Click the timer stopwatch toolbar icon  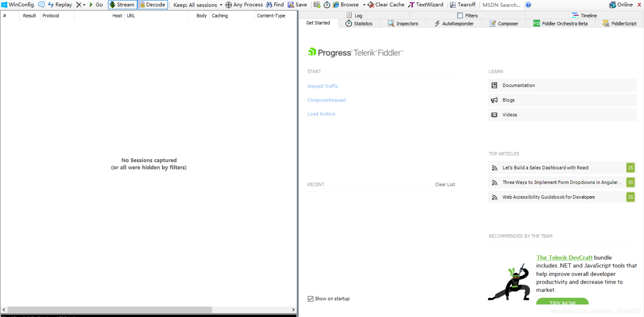tap(327, 5)
